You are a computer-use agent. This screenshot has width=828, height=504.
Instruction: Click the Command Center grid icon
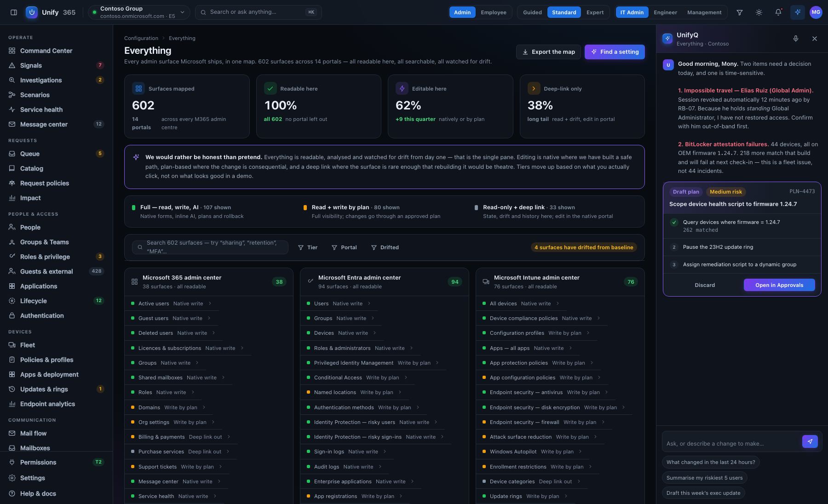[12, 51]
